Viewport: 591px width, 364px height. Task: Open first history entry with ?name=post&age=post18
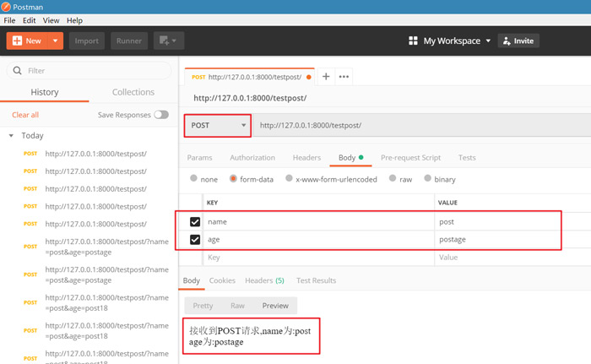(x=106, y=303)
